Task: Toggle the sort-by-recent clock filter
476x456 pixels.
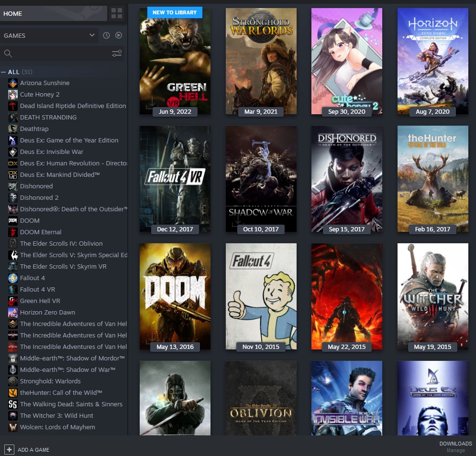Action: (106, 35)
